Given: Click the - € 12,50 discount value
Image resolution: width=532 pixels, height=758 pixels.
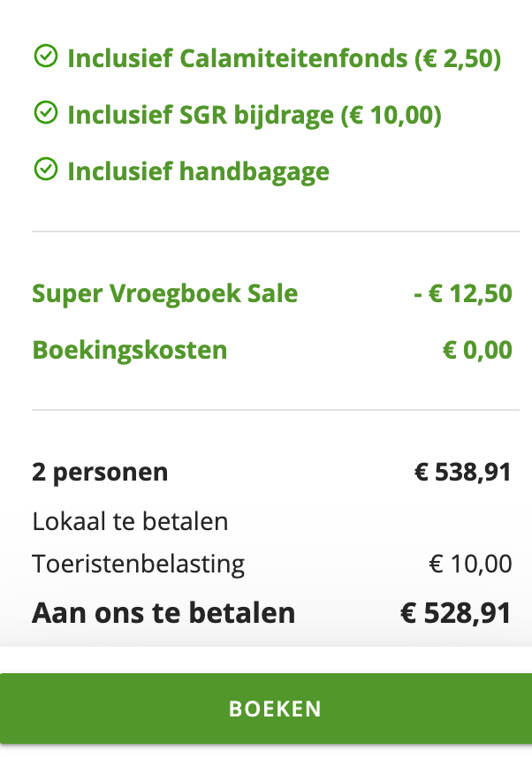Looking at the screenshot, I should coord(460,293).
